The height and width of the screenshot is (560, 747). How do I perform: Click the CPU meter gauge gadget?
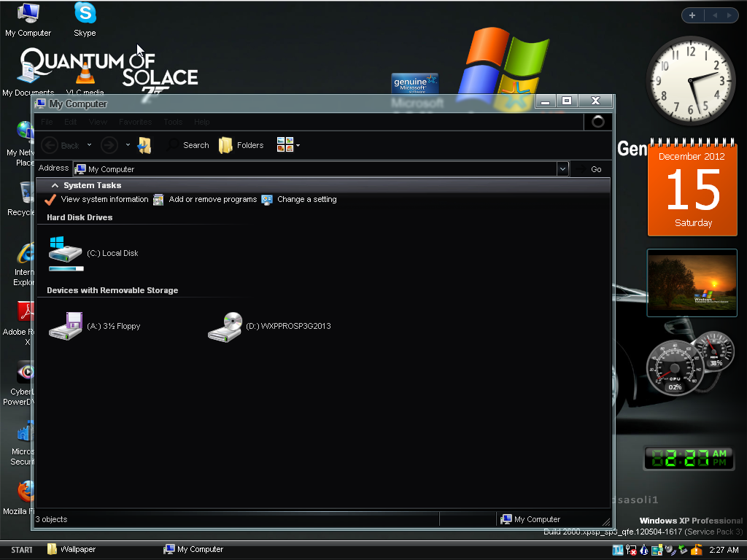click(x=675, y=367)
